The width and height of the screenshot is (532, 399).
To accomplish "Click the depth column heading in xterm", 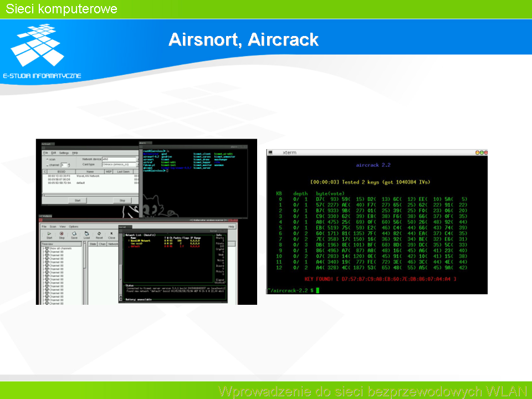I will click(300, 193).
